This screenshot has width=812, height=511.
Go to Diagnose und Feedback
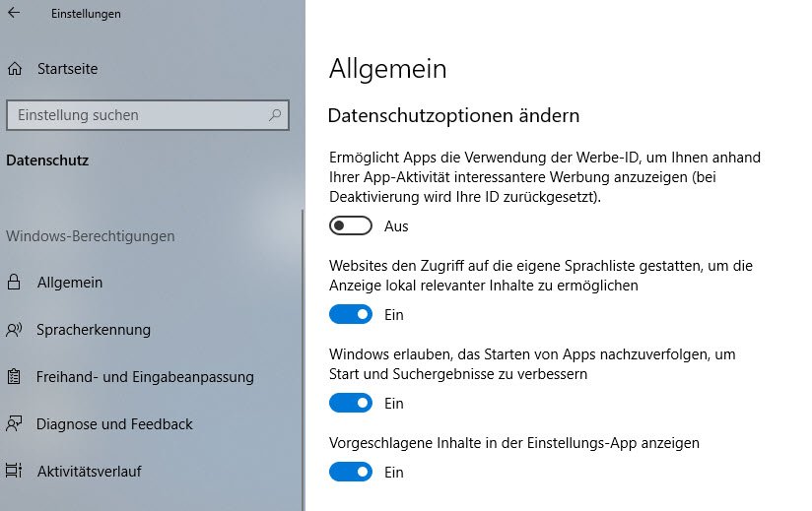pos(114,424)
